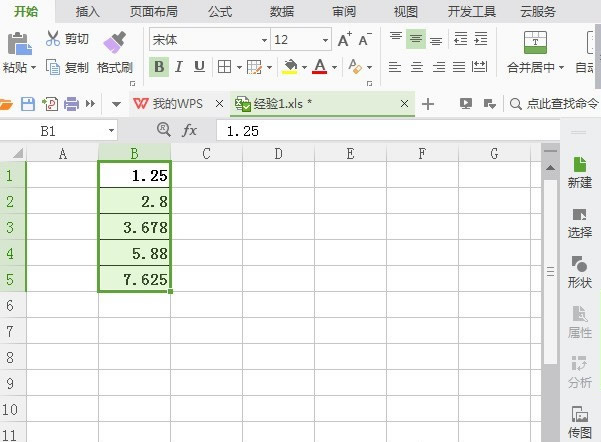Expand the font size dropdown showing 12
601x442 pixels.
click(x=324, y=40)
